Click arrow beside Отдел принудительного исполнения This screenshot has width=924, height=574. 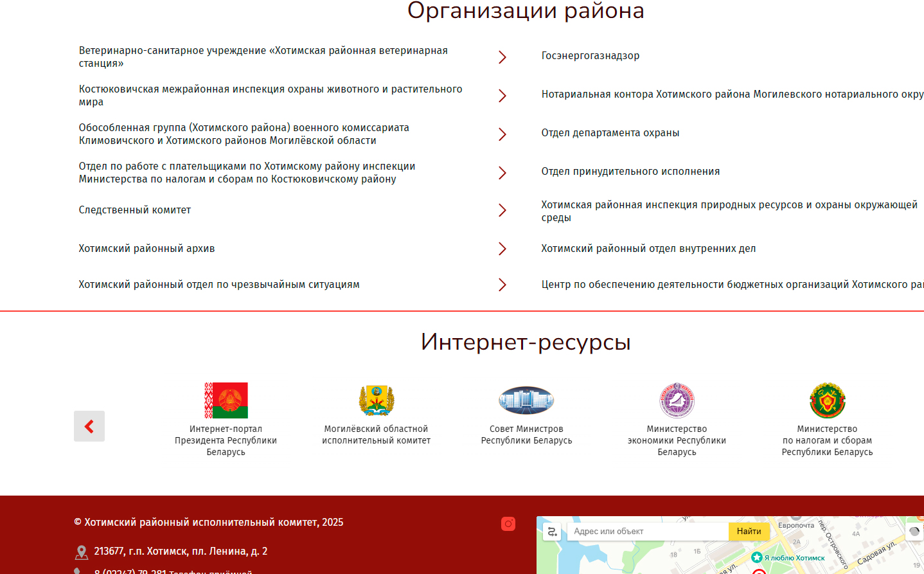pyautogui.click(x=502, y=172)
